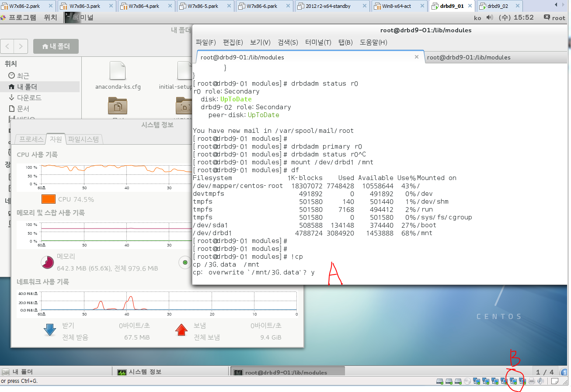The width and height of the screenshot is (571, 392).
Task: Click the sent-data up arrow icon
Action: click(x=181, y=330)
